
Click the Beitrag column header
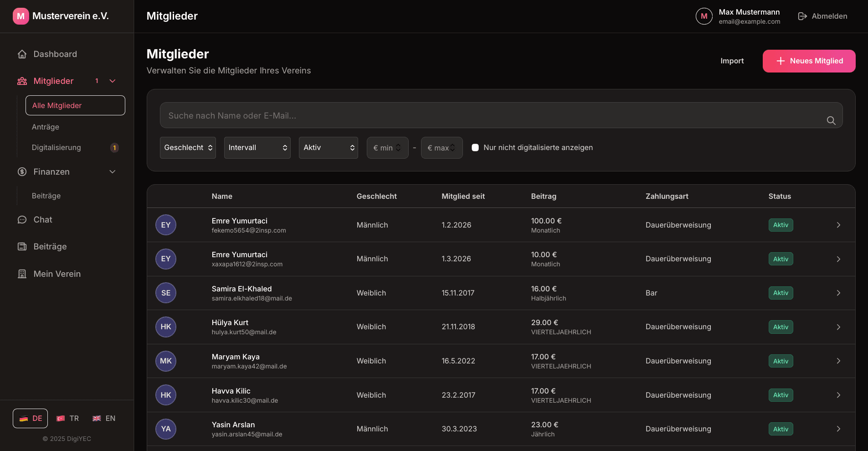544,197
